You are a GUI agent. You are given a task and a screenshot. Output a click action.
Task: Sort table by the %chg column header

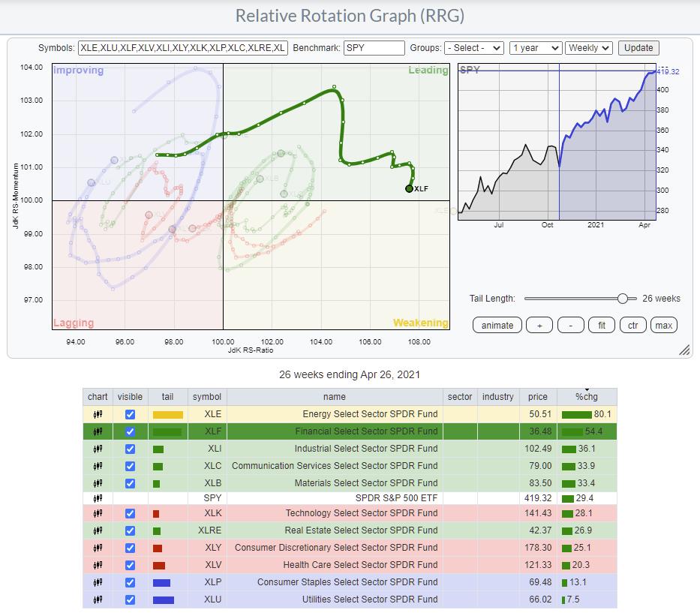(x=587, y=397)
